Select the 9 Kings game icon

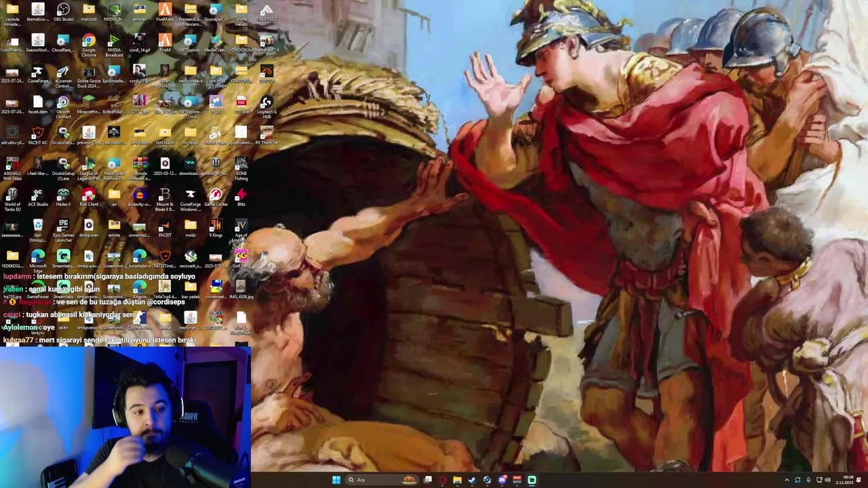[x=216, y=228]
